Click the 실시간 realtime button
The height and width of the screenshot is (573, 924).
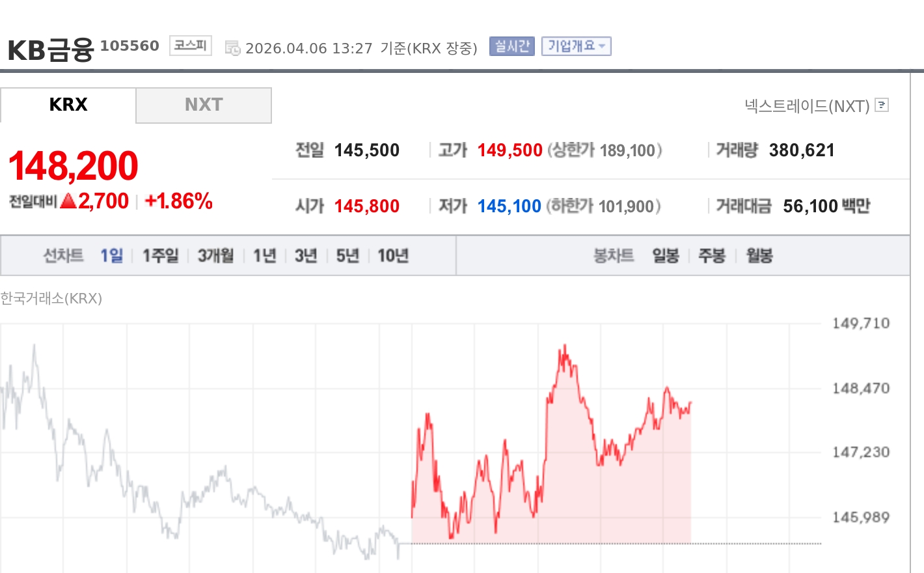coord(511,46)
